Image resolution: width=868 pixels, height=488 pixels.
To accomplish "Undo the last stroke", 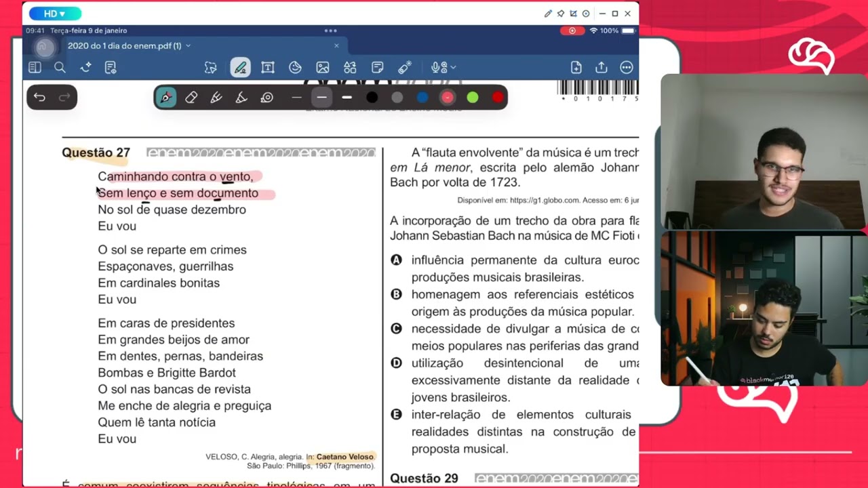I will [39, 98].
